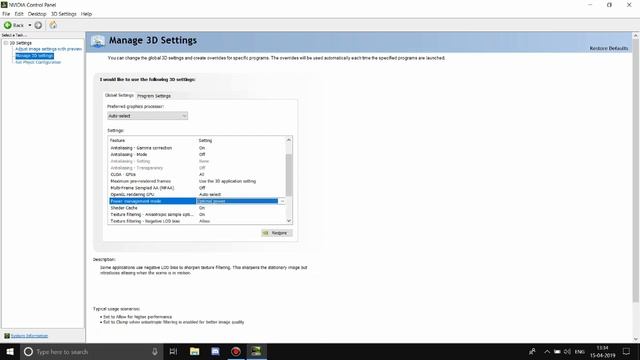Select the Shader Cache row
The image size is (640, 360).
pos(198,208)
